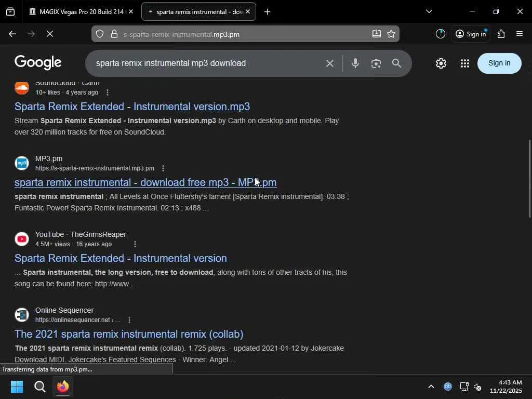
Task: Open options for MP3.pm result
Action: click(x=163, y=168)
